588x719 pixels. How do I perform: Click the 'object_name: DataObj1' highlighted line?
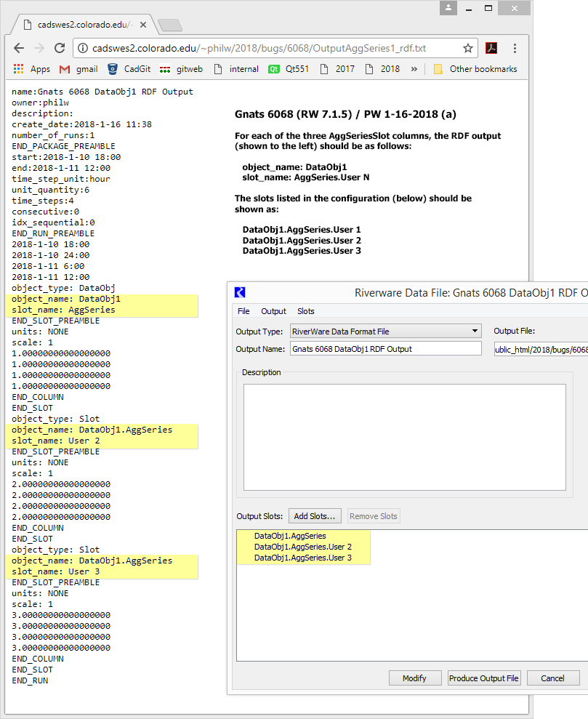click(x=66, y=299)
